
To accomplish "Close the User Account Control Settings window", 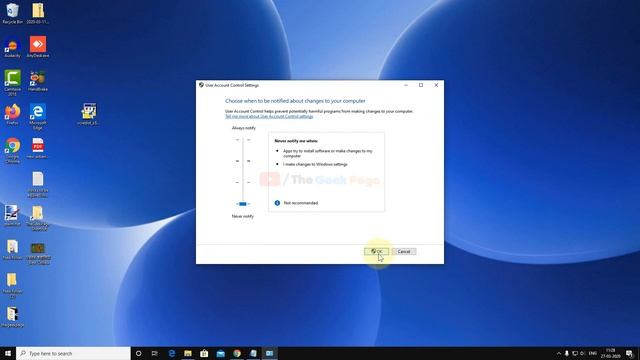I will [x=436, y=85].
